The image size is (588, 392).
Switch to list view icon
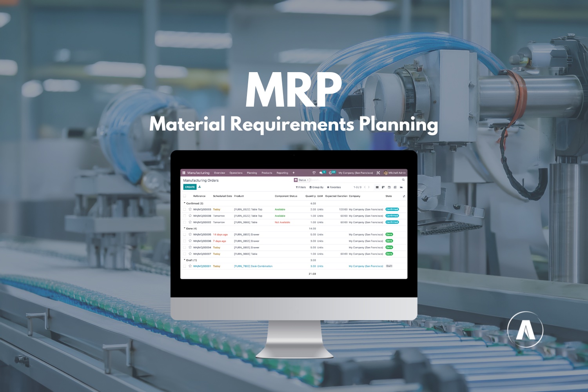tap(377, 187)
